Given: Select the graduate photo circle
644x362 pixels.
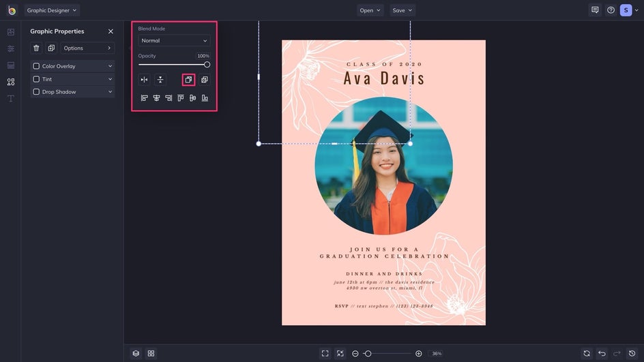Looking at the screenshot, I should point(383,166).
